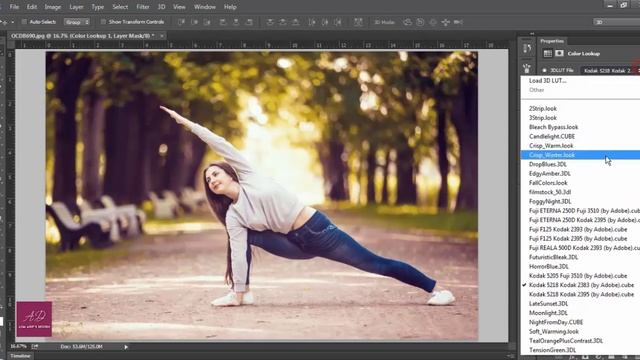Click the Distribute vertical centers icon

[x=282, y=22]
